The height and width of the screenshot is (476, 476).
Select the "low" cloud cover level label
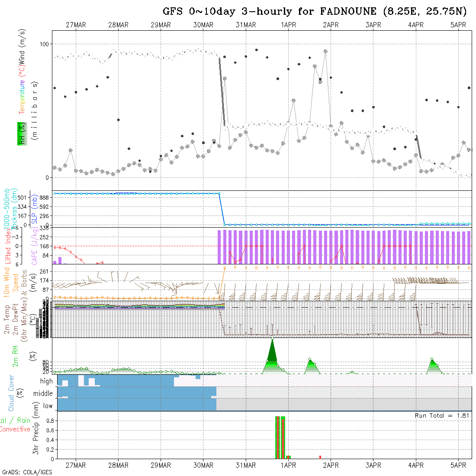click(48, 406)
